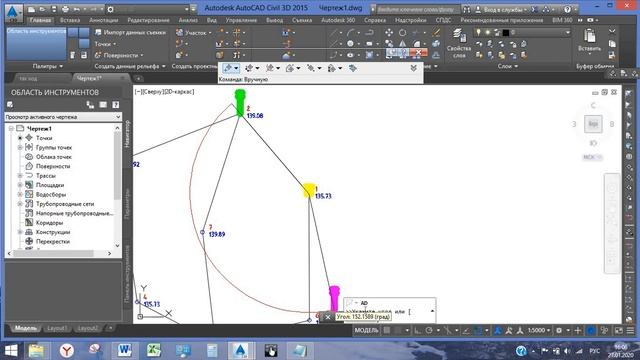Open the Вставка ribbon tab
This screenshot has height=360, width=640.
(x=70, y=20)
